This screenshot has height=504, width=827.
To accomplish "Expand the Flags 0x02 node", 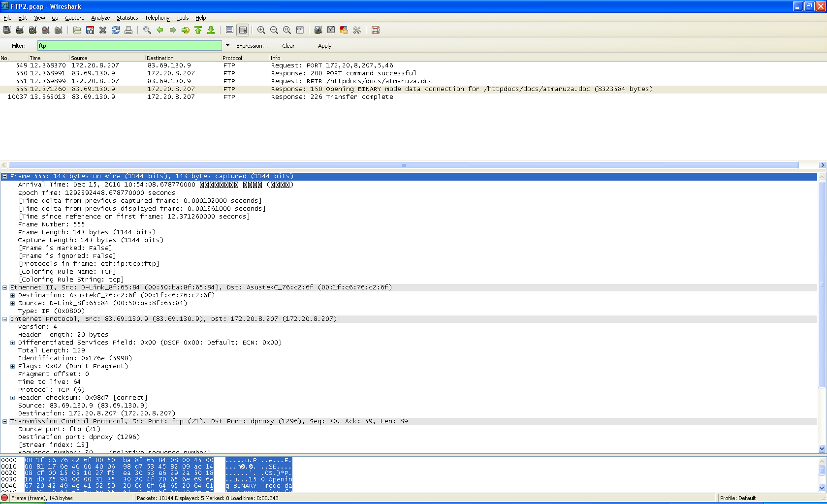I will tap(12, 366).
